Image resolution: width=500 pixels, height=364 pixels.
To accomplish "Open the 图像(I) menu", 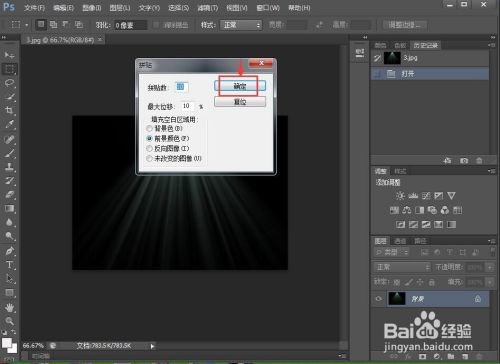I will (92, 8).
